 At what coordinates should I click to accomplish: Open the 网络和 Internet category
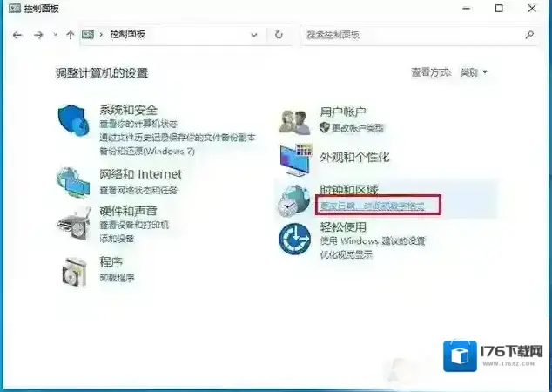click(141, 174)
